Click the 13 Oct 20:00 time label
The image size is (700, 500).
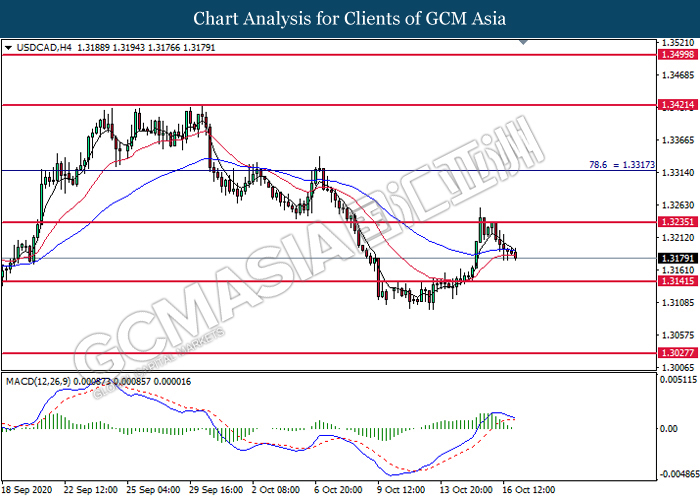click(467, 490)
